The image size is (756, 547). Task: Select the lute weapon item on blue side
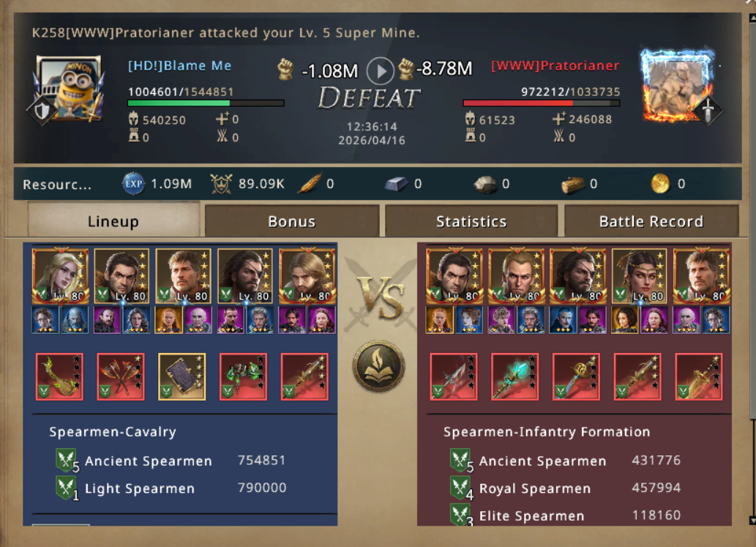coord(59,376)
